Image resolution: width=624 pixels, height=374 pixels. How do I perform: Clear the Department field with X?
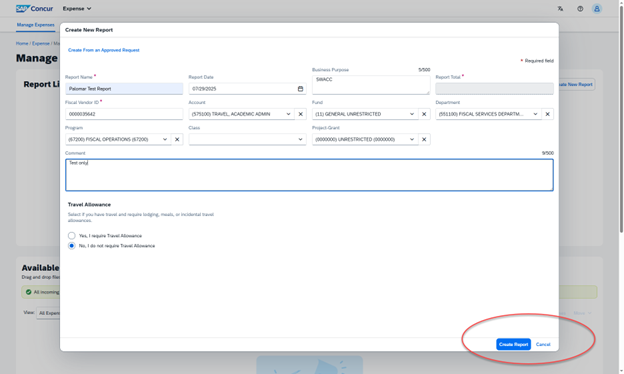[548, 114]
